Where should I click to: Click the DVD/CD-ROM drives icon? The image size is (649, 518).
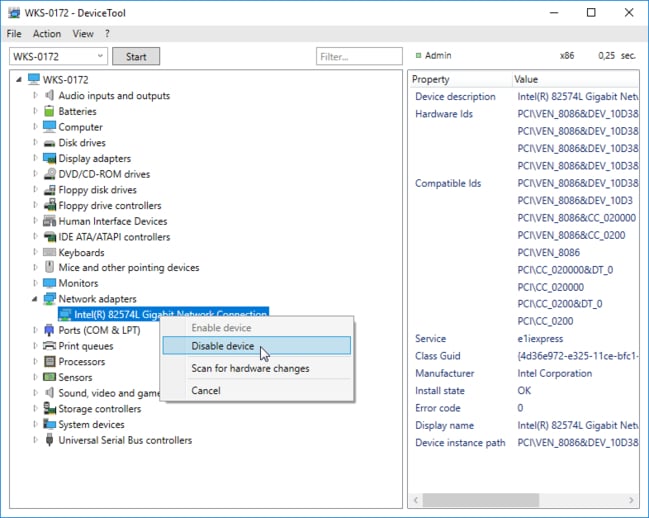click(49, 174)
